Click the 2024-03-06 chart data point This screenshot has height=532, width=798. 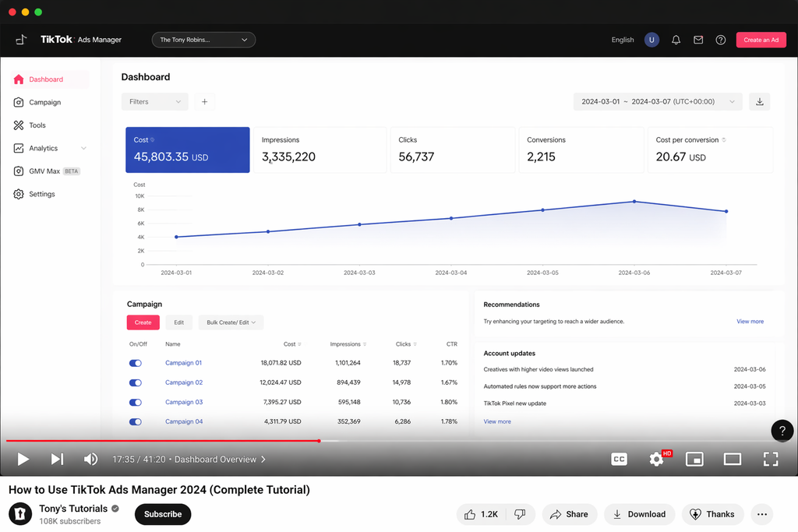pyautogui.click(x=634, y=202)
